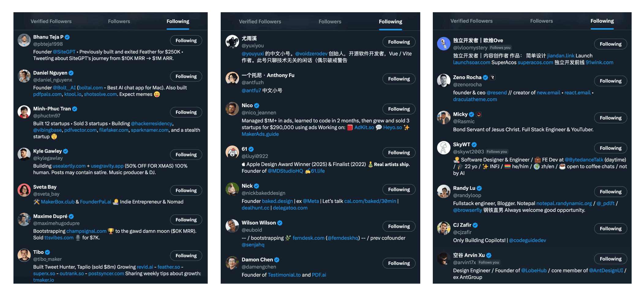Image resolution: width=644 pixels, height=296 pixels.
Task: Click verified badge next to Tibo
Action: (47, 252)
